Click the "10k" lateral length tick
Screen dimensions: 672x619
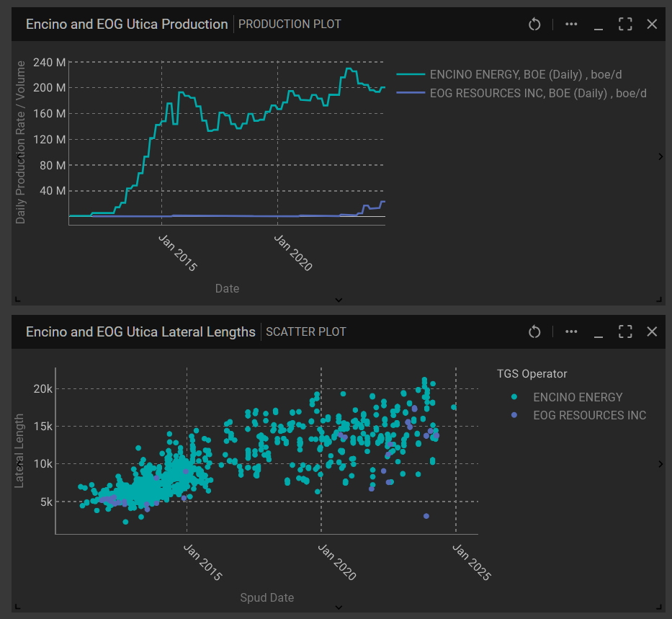[43, 464]
